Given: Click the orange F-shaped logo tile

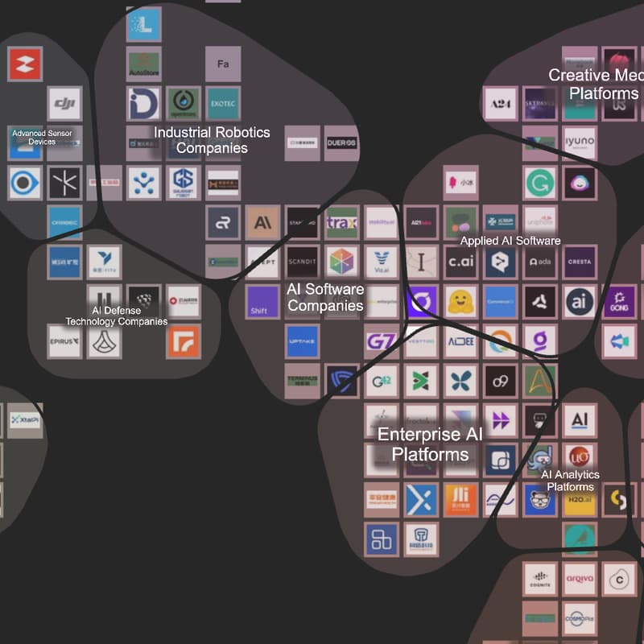Looking at the screenshot, I should (184, 341).
